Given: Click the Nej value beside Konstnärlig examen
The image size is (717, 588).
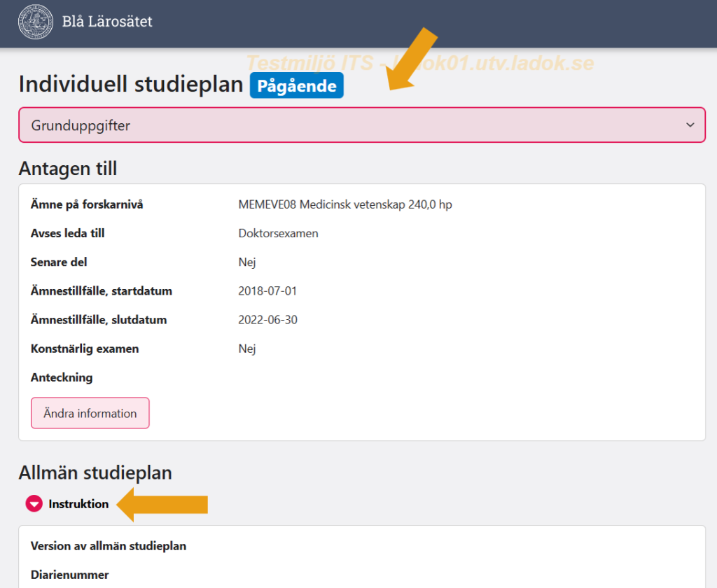Looking at the screenshot, I should [x=247, y=349].
